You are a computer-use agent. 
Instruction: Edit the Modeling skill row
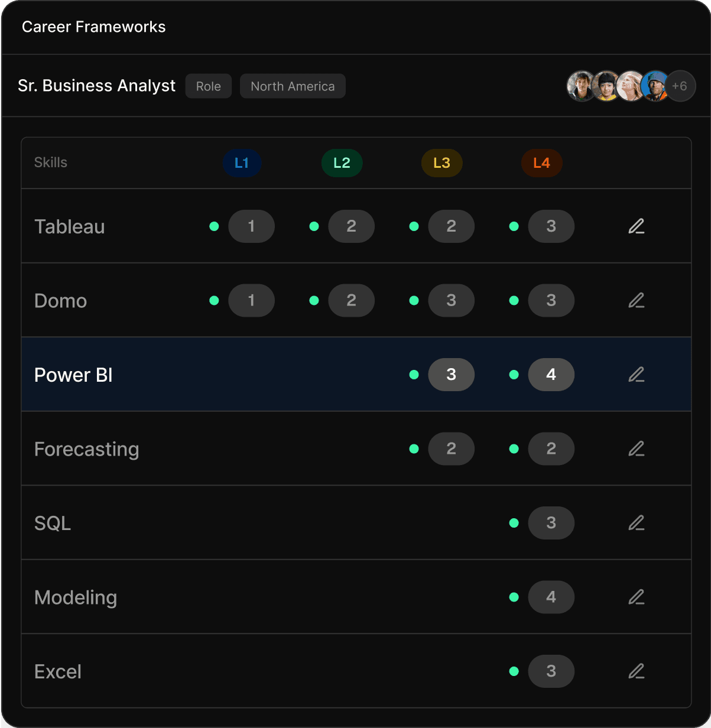coord(636,597)
